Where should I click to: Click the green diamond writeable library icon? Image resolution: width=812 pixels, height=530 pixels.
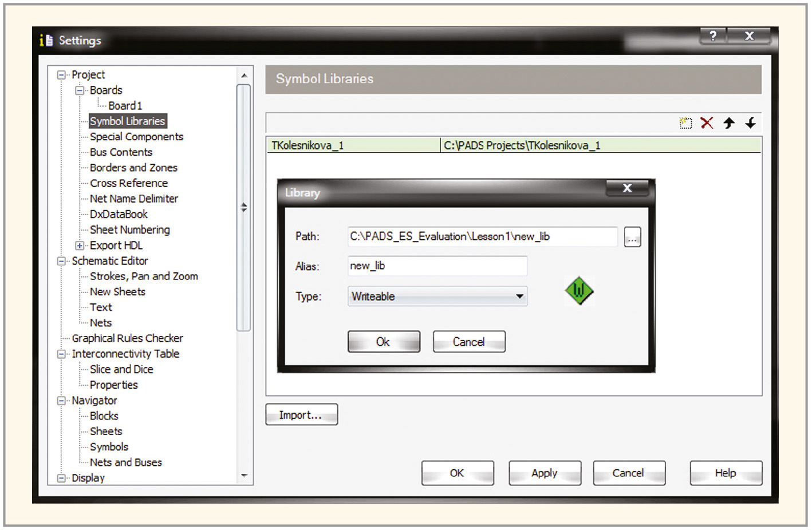579,291
